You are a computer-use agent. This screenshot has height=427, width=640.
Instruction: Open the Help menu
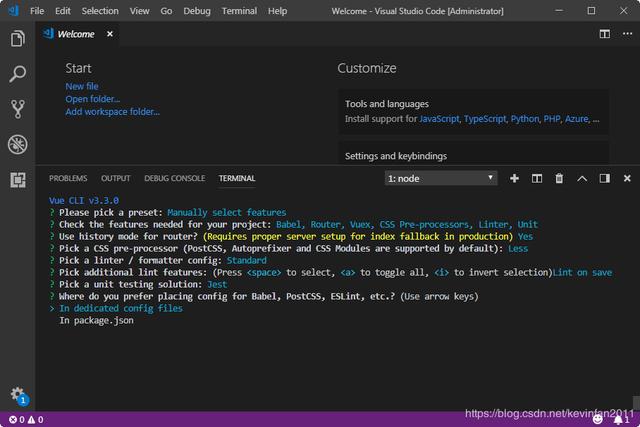pyautogui.click(x=278, y=11)
